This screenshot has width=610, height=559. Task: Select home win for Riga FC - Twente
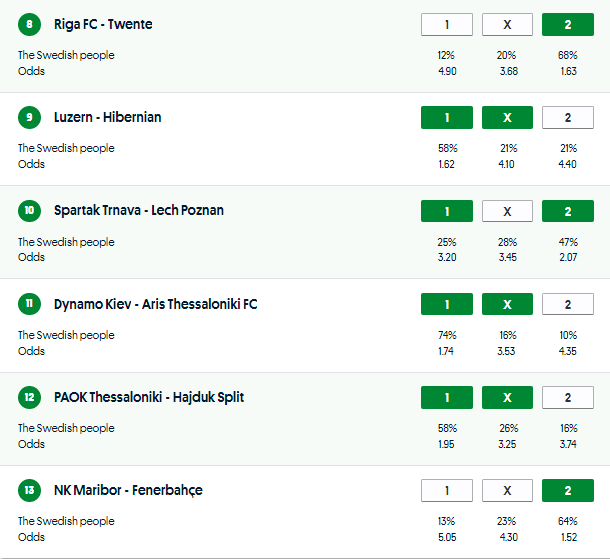click(x=447, y=24)
